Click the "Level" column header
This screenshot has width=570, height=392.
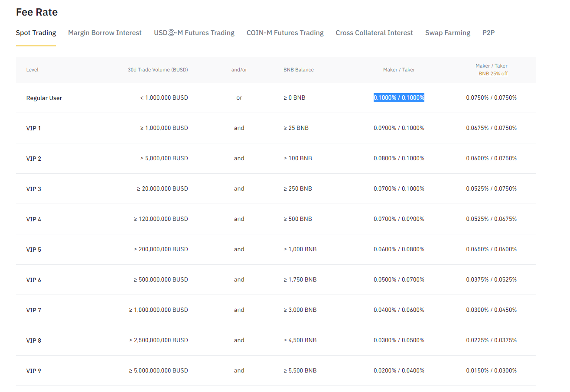click(x=33, y=70)
